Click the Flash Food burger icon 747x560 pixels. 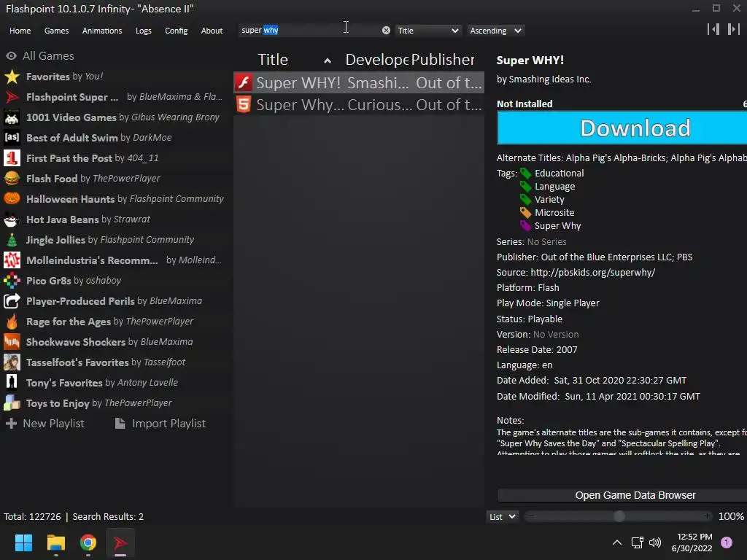click(12, 179)
